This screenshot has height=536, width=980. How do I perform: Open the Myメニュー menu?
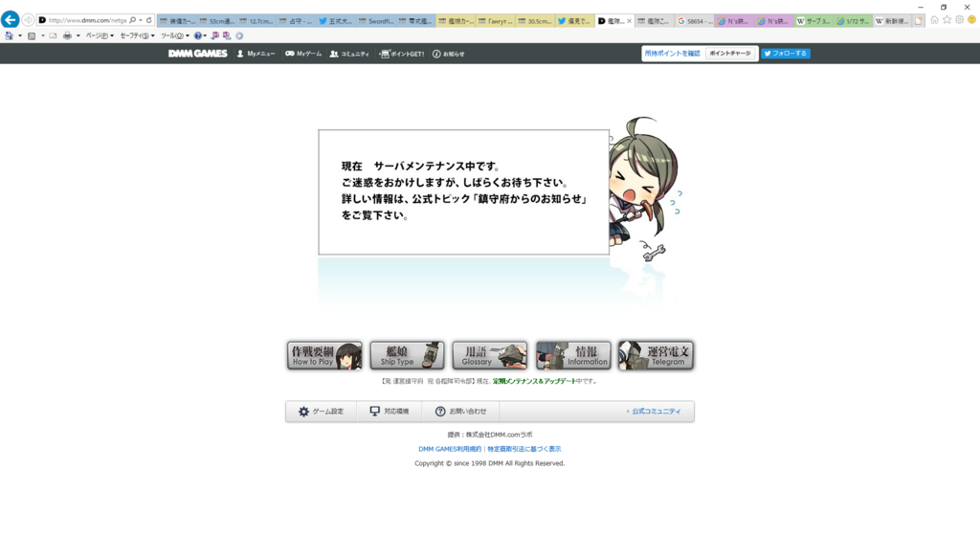point(256,54)
